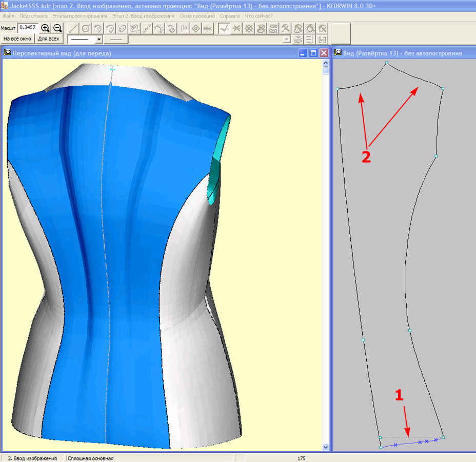The width and height of the screenshot is (476, 462).
Task: Select the straight line segment tool
Action: [x=73, y=28]
